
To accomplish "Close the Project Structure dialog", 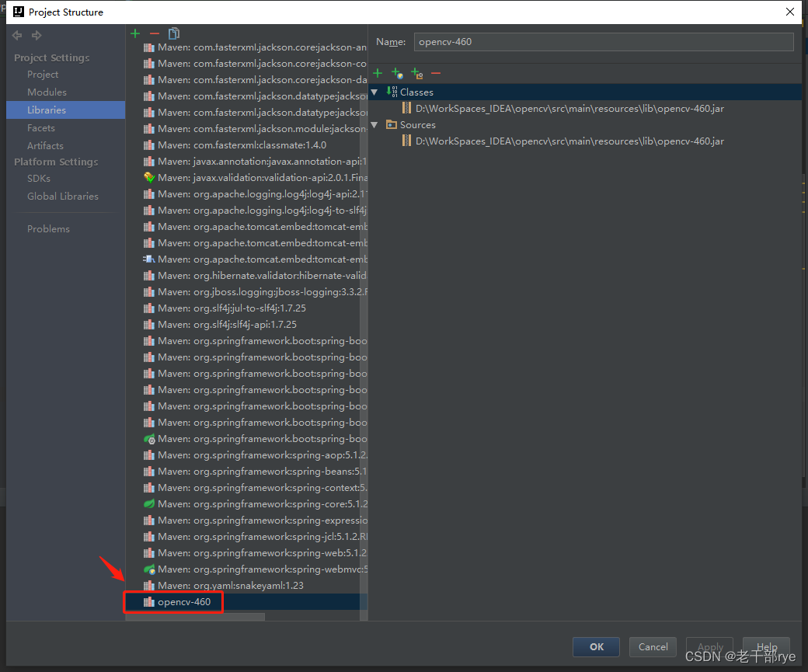I will [789, 12].
